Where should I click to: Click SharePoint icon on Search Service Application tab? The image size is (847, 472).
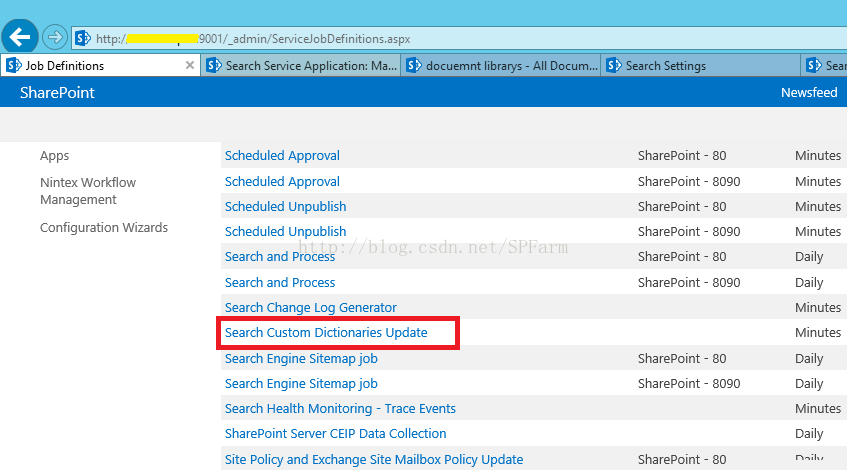pos(214,65)
